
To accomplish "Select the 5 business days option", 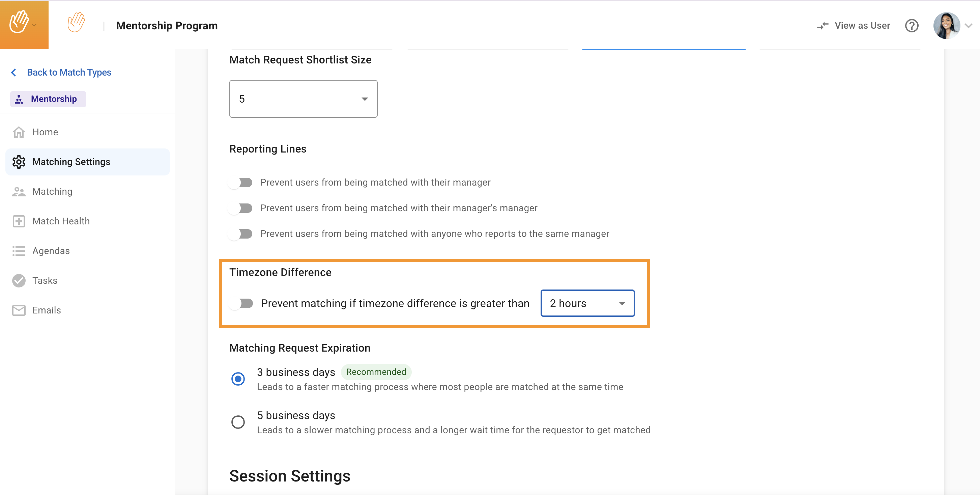I will 238,422.
